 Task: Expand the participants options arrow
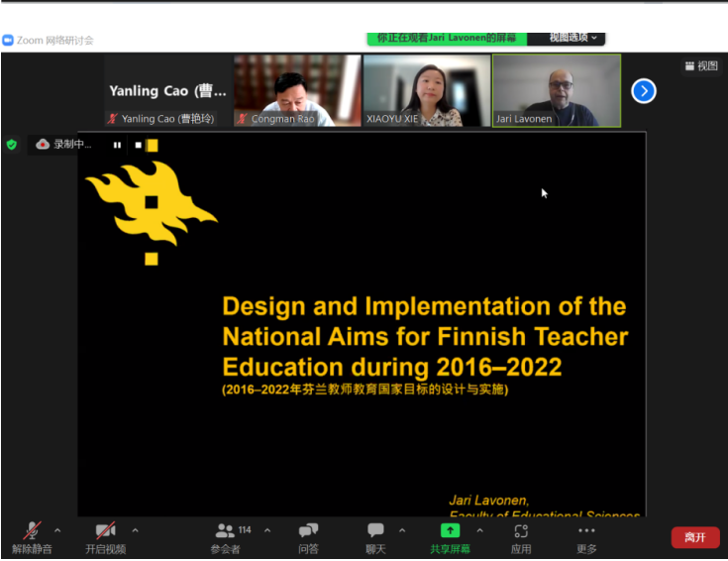[266, 530]
